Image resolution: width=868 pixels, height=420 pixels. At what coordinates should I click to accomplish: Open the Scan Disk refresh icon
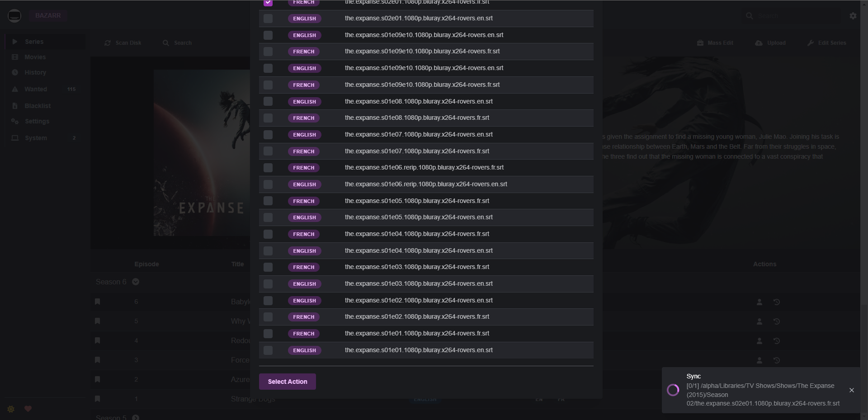(107, 43)
